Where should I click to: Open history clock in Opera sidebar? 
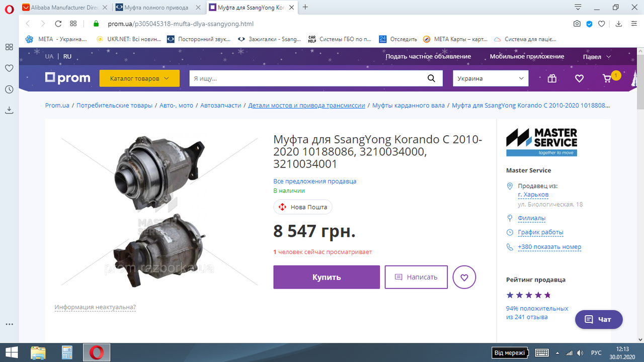tap(9, 89)
